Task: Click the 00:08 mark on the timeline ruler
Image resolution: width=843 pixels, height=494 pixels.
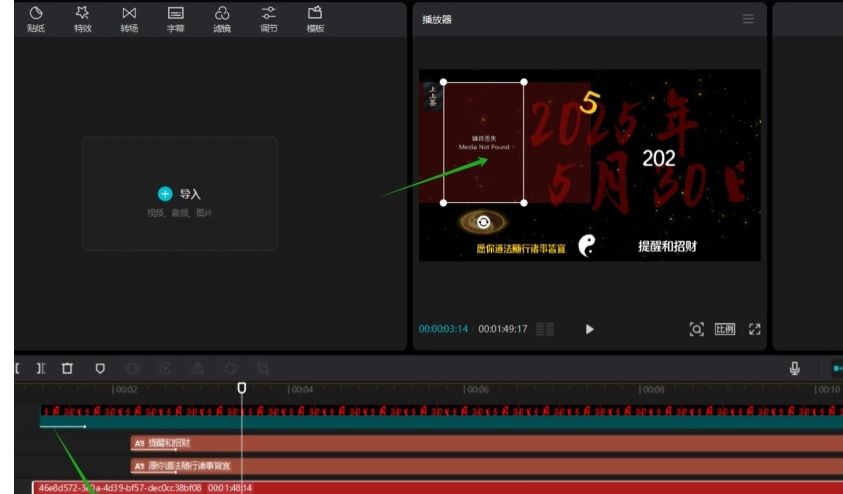Action: (652, 389)
